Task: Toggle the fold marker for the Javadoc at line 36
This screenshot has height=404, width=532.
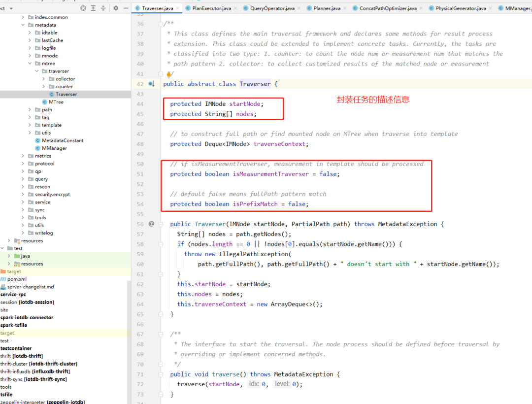Action: (161, 24)
